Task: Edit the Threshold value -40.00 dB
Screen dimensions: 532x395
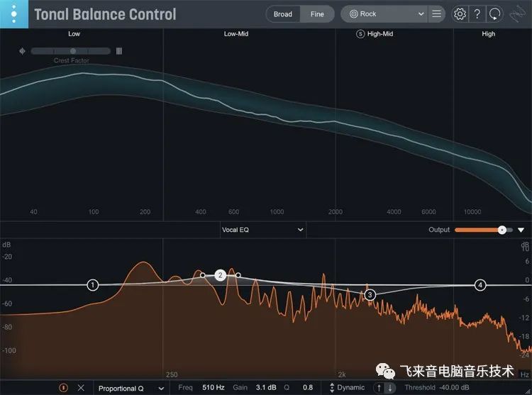Action: pos(453,387)
